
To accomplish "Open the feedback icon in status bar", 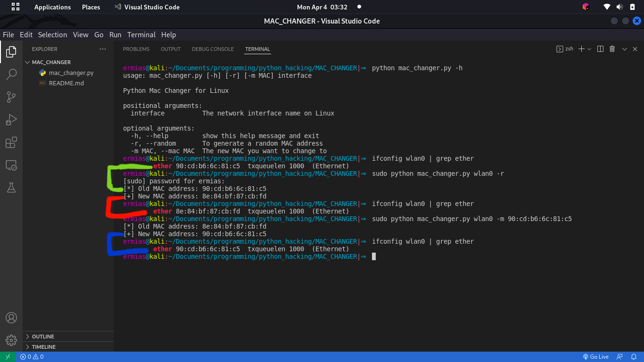I will click(x=619, y=357).
